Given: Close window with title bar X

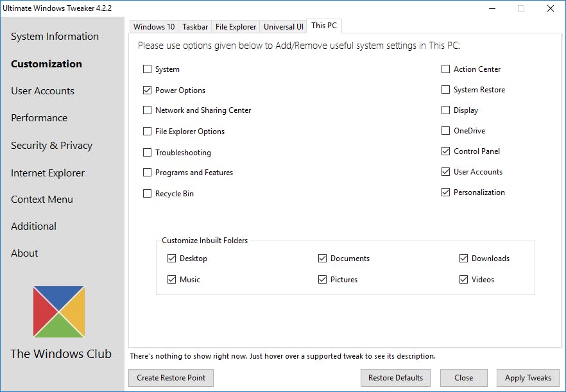Looking at the screenshot, I should click(x=551, y=8).
